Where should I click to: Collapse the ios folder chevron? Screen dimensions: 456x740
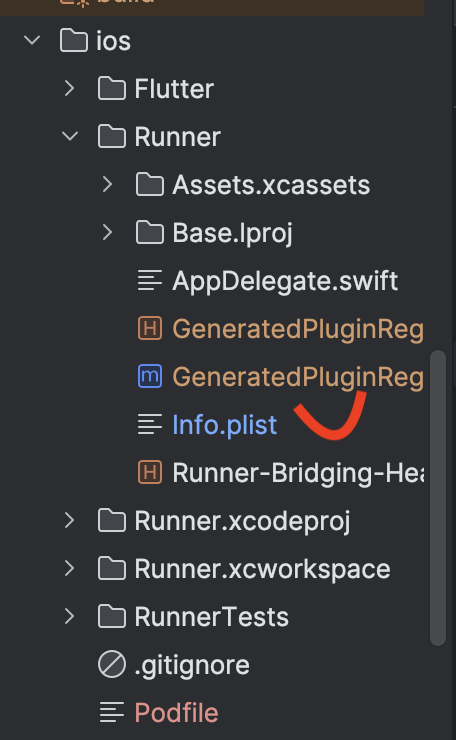[32, 41]
